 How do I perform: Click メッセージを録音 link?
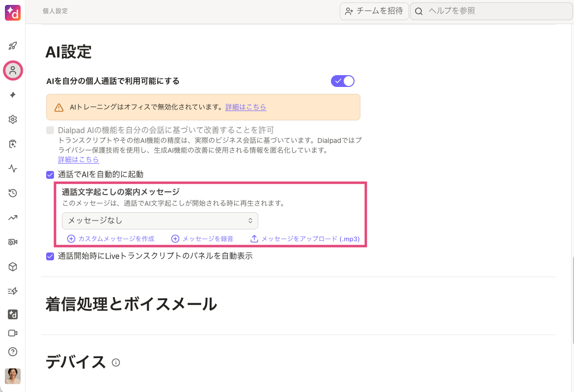click(x=208, y=239)
